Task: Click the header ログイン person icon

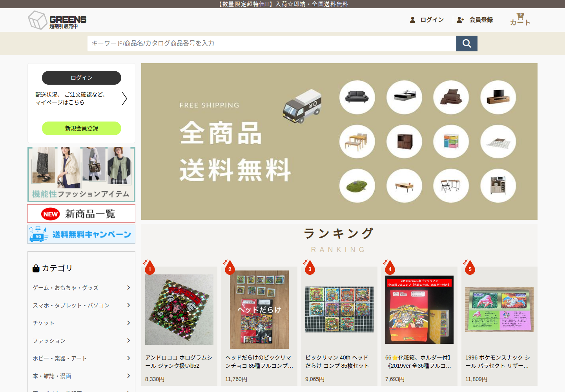Action: pyautogui.click(x=412, y=20)
